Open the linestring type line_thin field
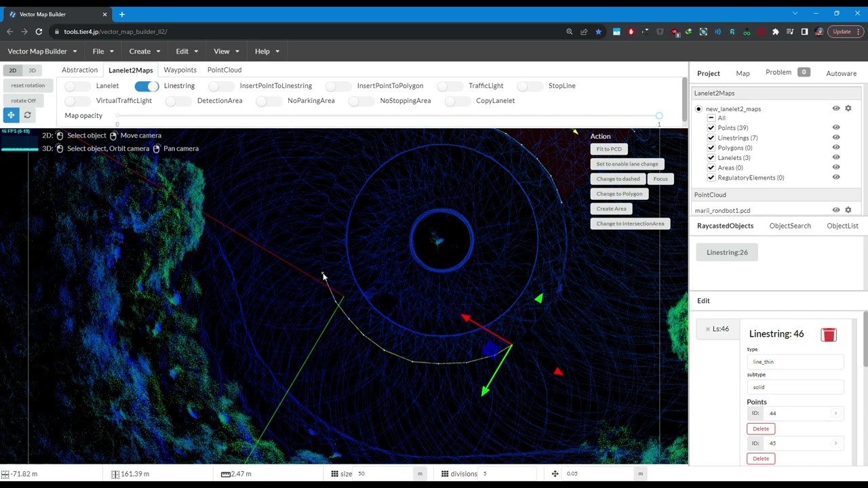Image resolution: width=868 pixels, height=488 pixels. pyautogui.click(x=795, y=362)
